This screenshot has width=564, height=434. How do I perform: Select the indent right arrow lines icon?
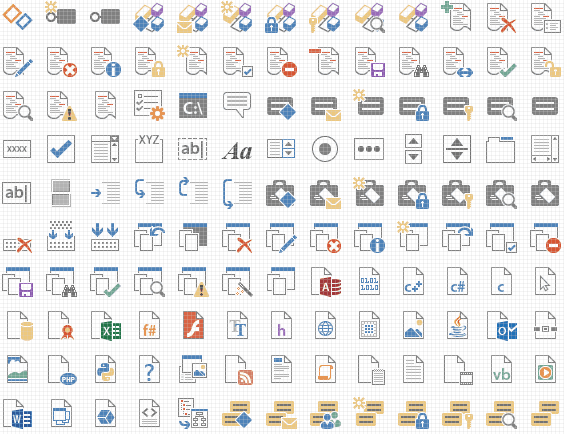(x=105, y=193)
